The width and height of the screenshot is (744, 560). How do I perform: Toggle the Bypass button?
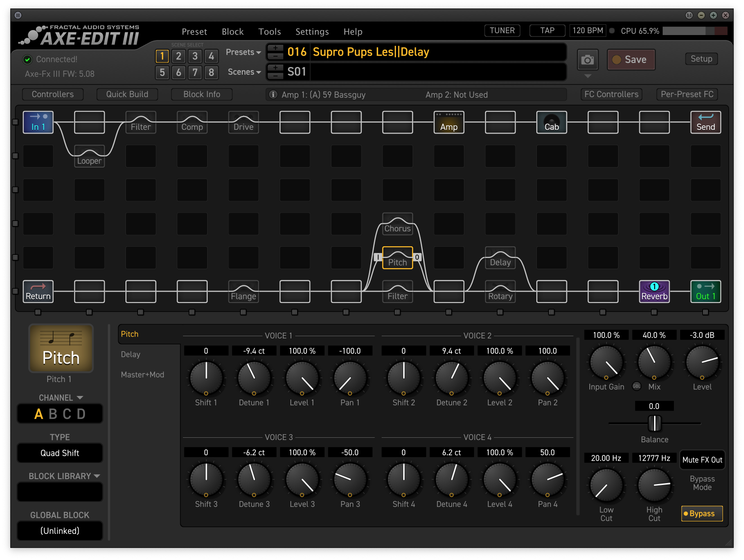pyautogui.click(x=702, y=513)
